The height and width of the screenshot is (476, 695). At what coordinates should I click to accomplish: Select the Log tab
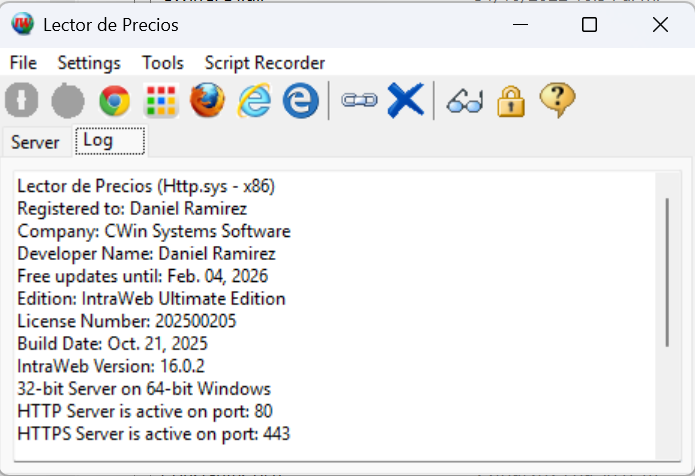pyautogui.click(x=98, y=141)
